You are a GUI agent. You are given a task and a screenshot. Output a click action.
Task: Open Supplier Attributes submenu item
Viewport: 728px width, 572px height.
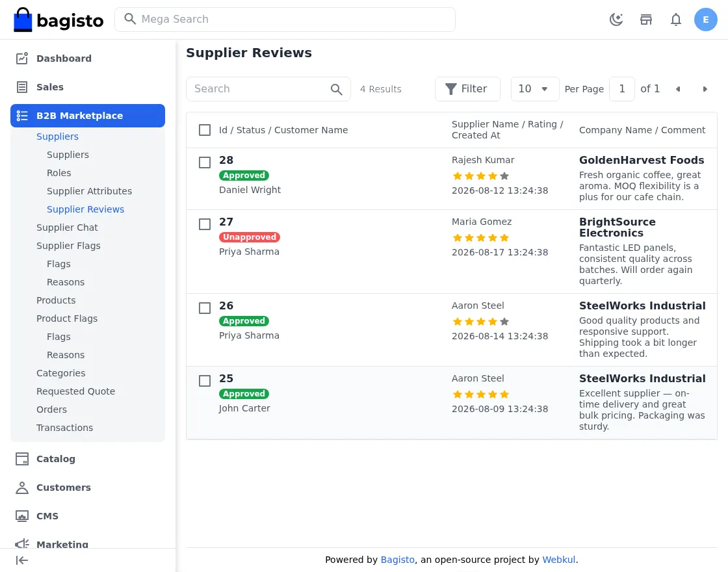[x=89, y=191]
